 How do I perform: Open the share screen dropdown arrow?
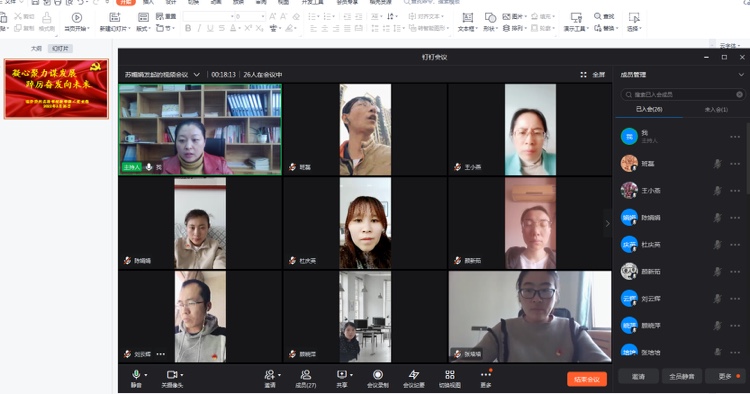coord(351,375)
